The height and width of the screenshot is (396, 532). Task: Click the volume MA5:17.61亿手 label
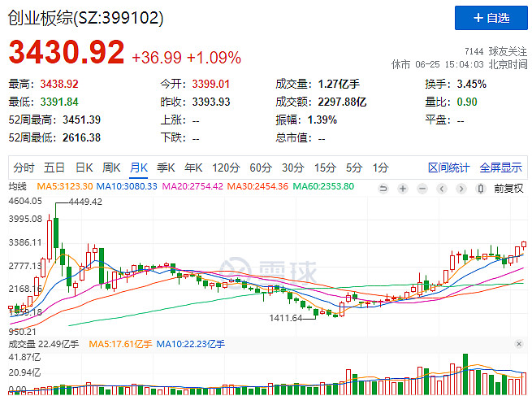click(120, 345)
